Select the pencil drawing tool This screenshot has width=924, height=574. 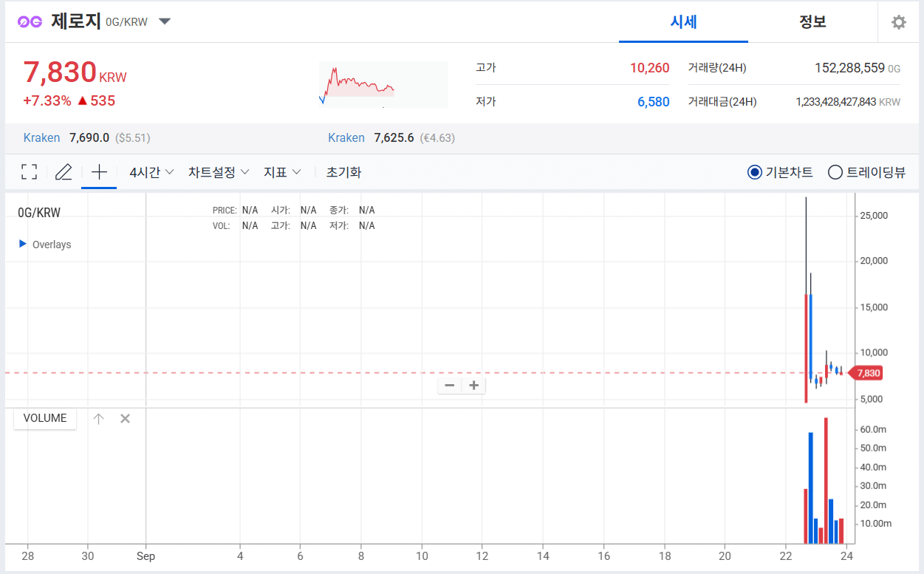click(x=64, y=172)
